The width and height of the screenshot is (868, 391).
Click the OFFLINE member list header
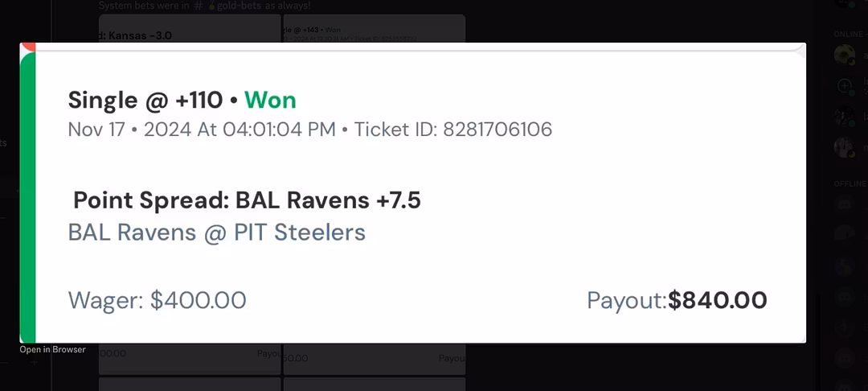tap(850, 183)
